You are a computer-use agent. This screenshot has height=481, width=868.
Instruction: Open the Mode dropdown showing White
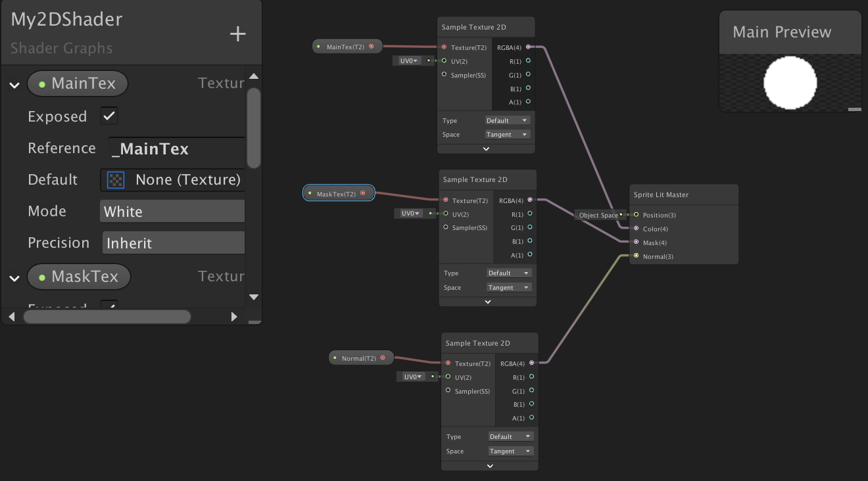pos(173,211)
